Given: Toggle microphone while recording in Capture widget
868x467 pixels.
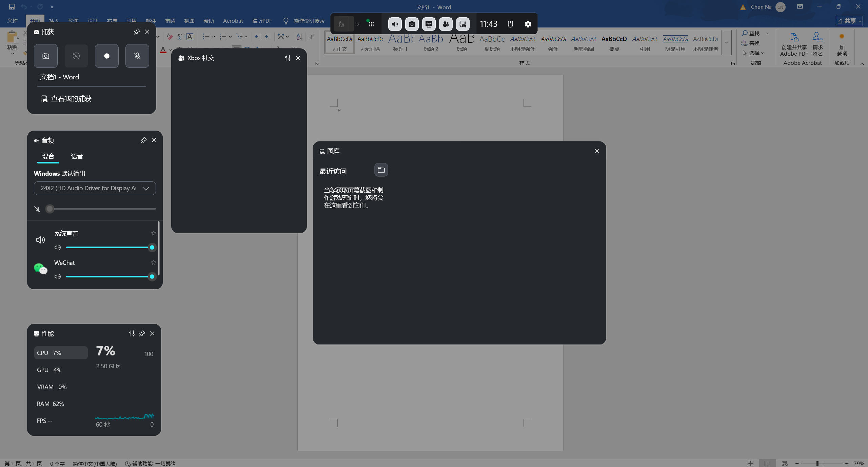Looking at the screenshot, I should point(137,56).
